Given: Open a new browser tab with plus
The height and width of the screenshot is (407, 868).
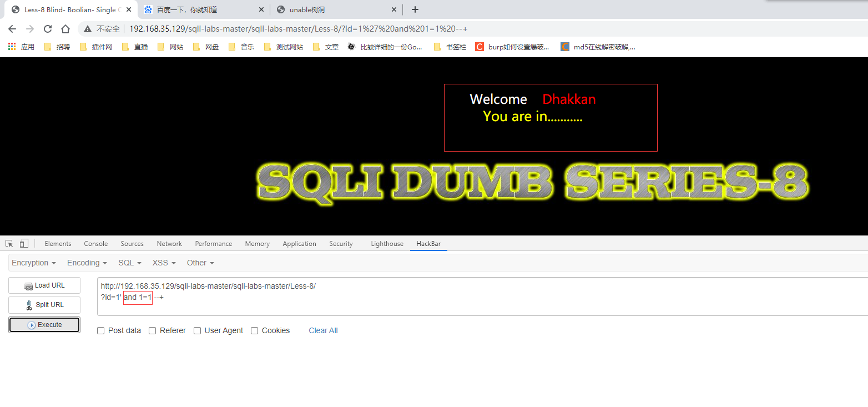Looking at the screenshot, I should 415,9.
